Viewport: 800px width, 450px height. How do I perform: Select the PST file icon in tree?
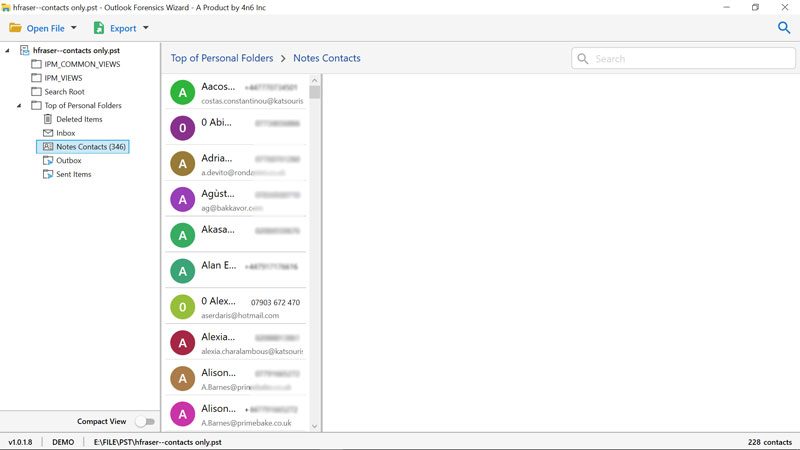[24, 50]
